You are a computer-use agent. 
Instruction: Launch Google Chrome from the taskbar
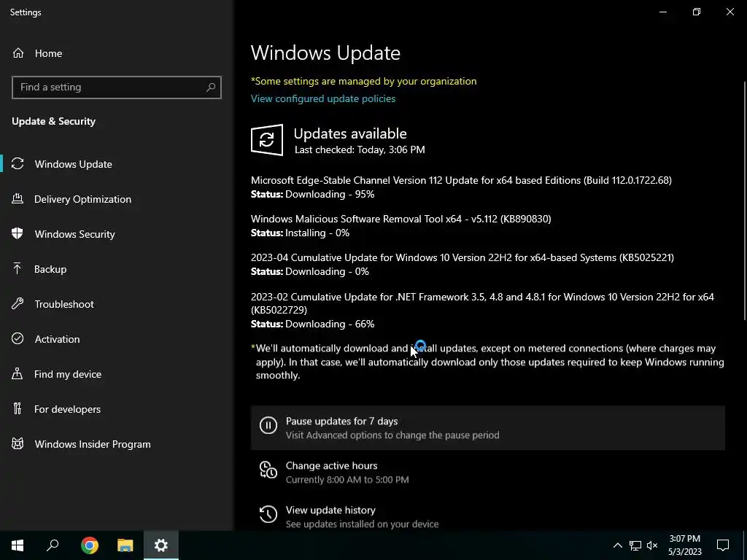point(90,545)
